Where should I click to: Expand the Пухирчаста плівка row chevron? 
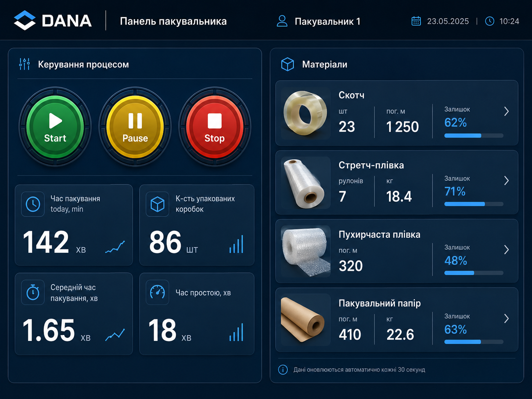[506, 250]
